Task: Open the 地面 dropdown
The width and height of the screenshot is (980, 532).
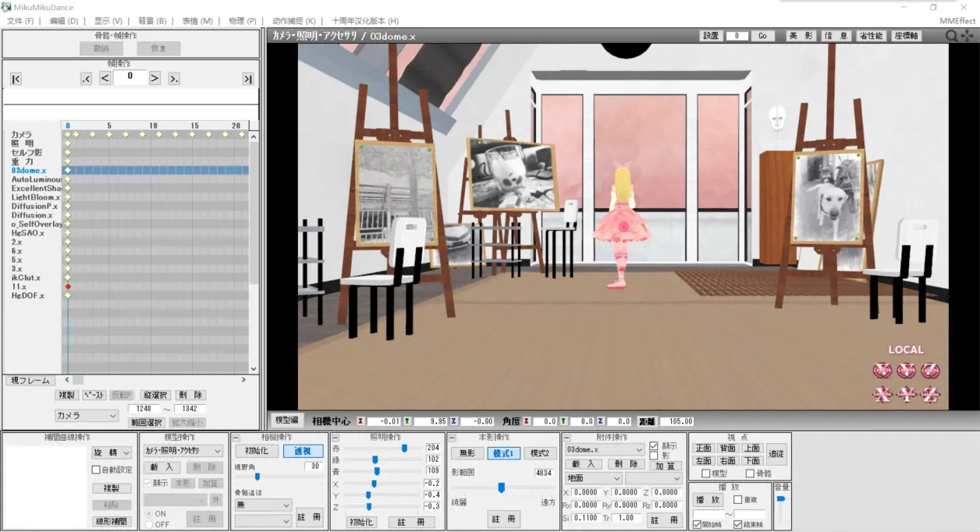Action: pos(593,478)
